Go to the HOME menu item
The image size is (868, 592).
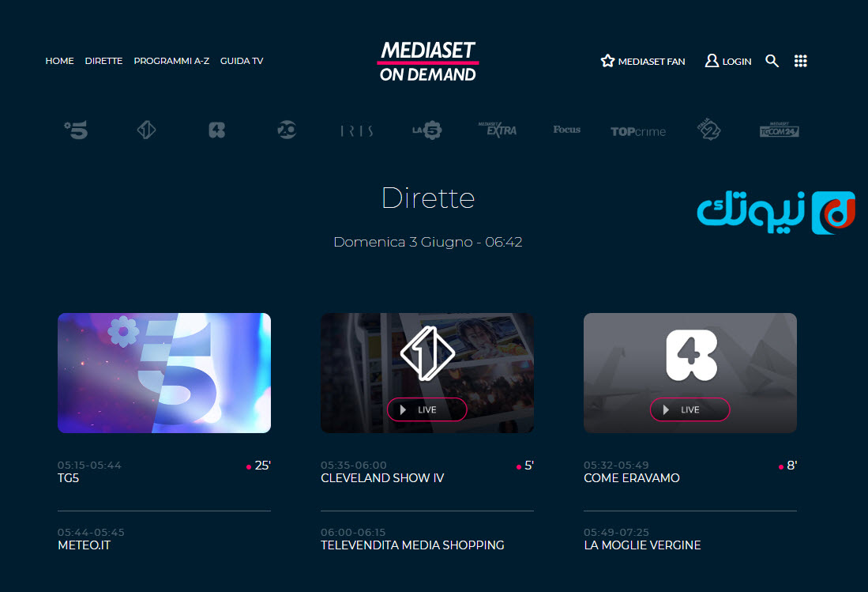tap(60, 61)
